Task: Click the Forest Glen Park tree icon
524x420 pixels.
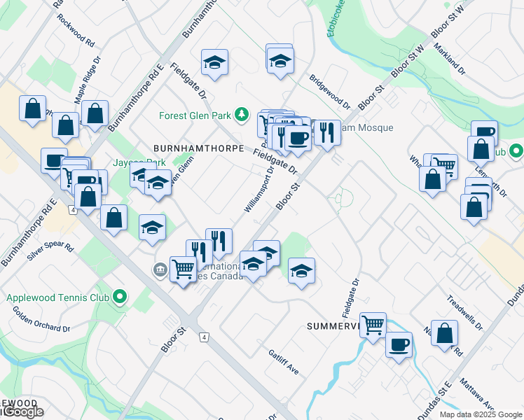Action: click(x=242, y=115)
